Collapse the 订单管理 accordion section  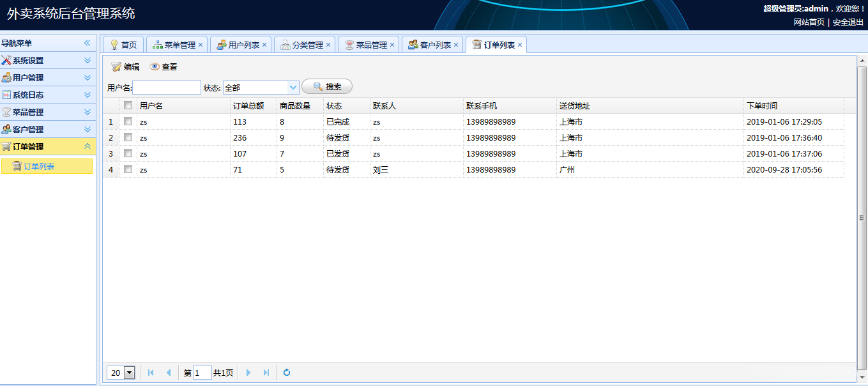click(88, 146)
